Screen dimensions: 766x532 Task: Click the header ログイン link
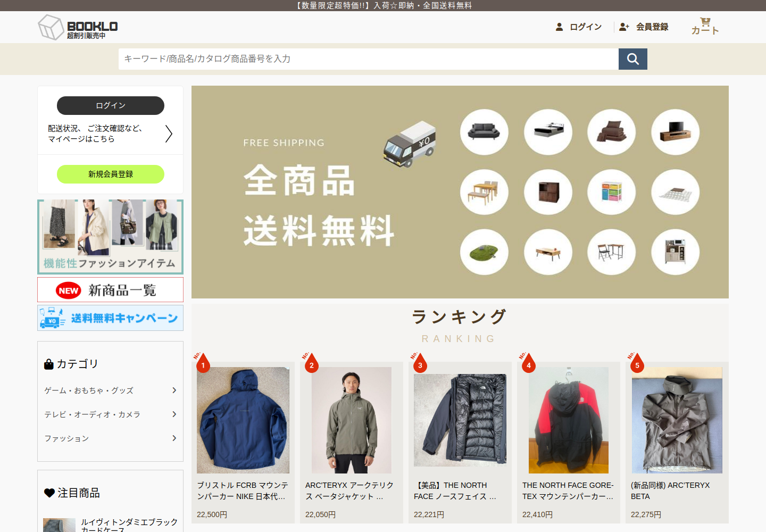[x=579, y=27]
